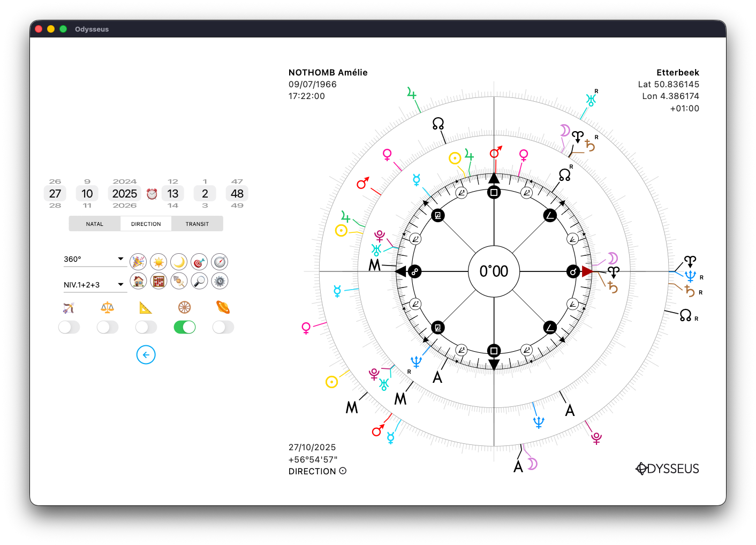Click the magnifying glass icon button
The height and width of the screenshot is (545, 756).
click(x=199, y=281)
